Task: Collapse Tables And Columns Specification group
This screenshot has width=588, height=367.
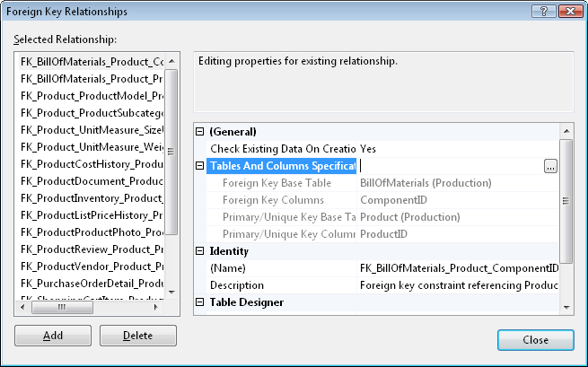Action: pyautogui.click(x=200, y=166)
